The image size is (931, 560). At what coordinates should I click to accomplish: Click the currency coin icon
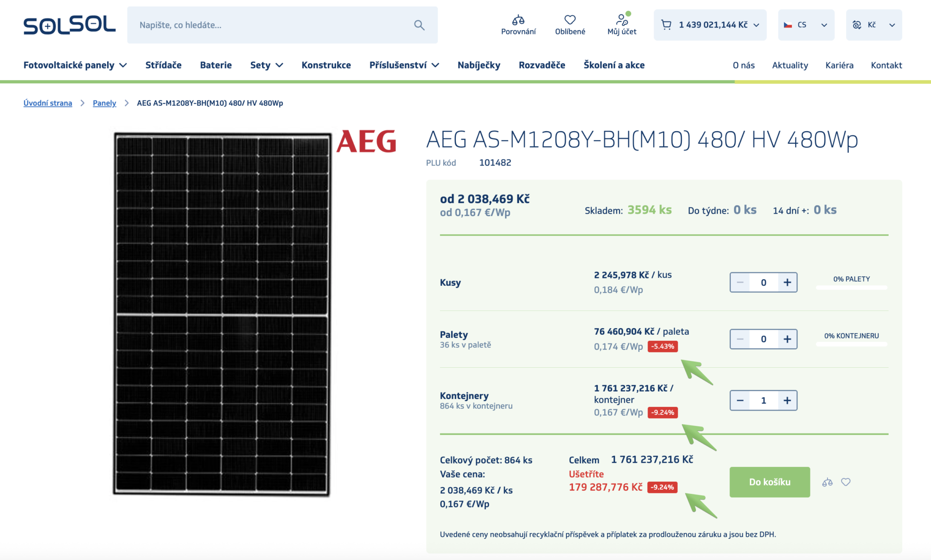(857, 25)
